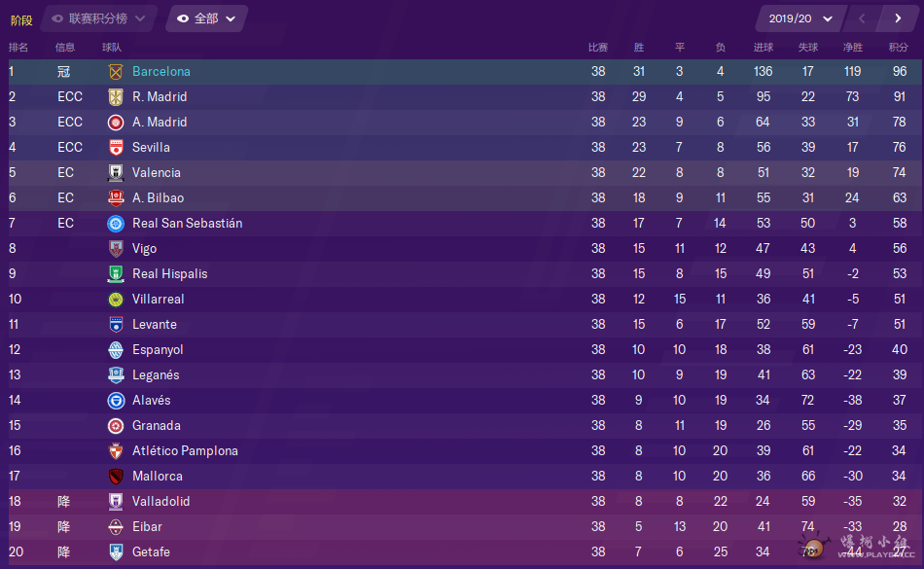
Task: Click the Villarreal yellow badge icon
Action: tap(116, 300)
